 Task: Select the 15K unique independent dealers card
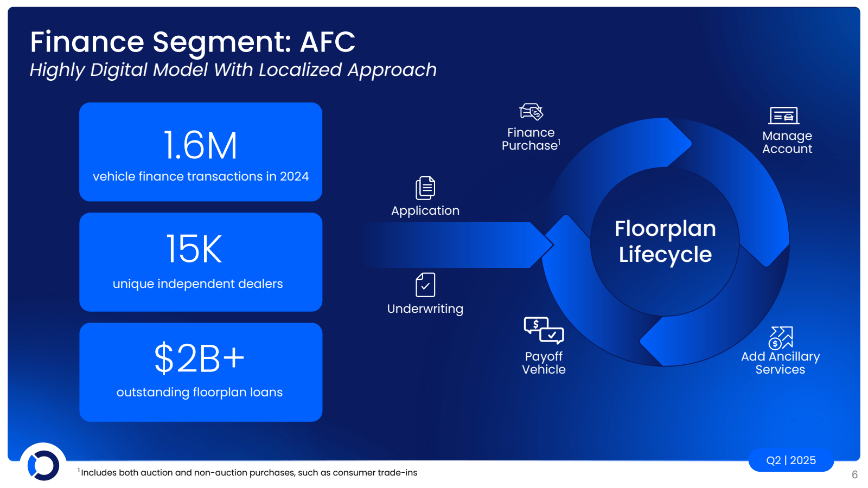201,262
